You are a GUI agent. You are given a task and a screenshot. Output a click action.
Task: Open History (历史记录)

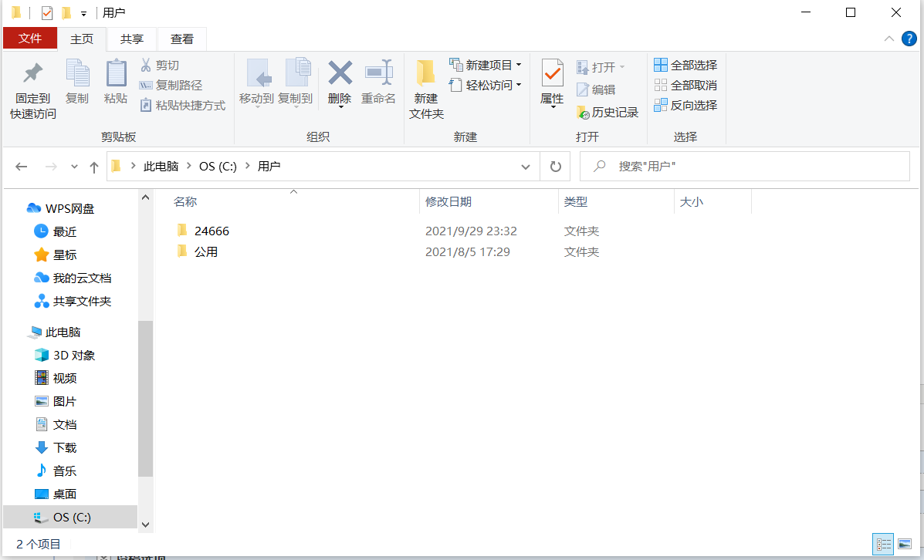[x=607, y=113]
